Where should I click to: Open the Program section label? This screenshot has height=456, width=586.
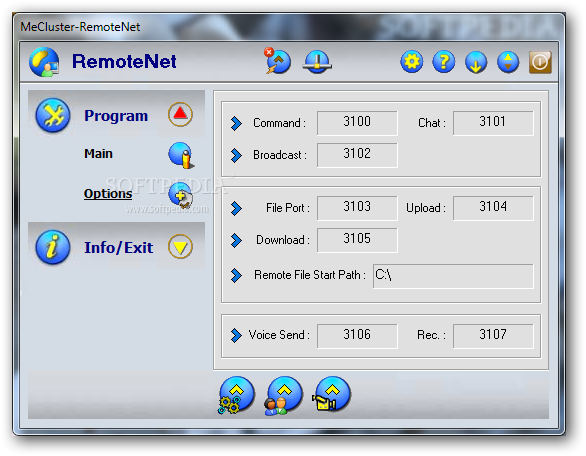click(116, 115)
